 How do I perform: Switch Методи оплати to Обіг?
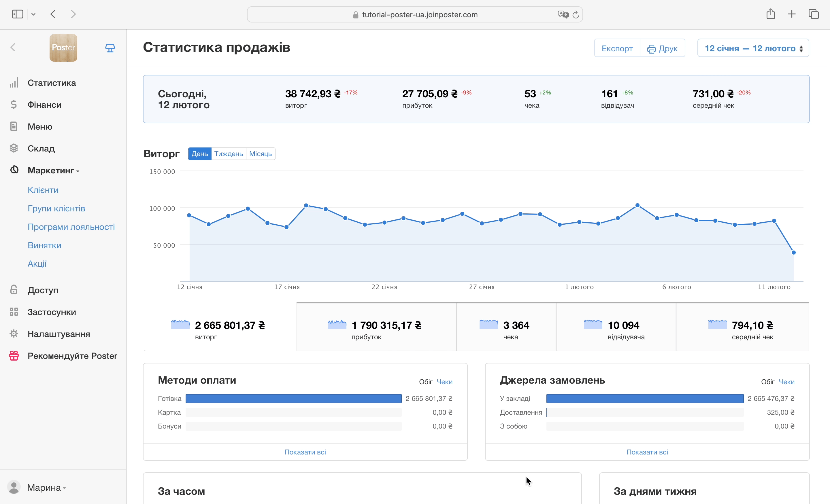pyautogui.click(x=426, y=382)
